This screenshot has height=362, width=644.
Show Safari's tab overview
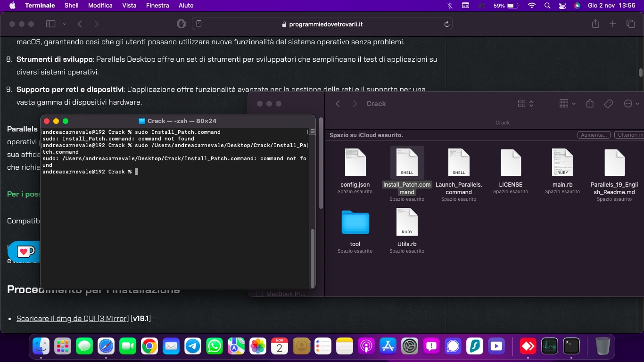pyautogui.click(x=630, y=24)
